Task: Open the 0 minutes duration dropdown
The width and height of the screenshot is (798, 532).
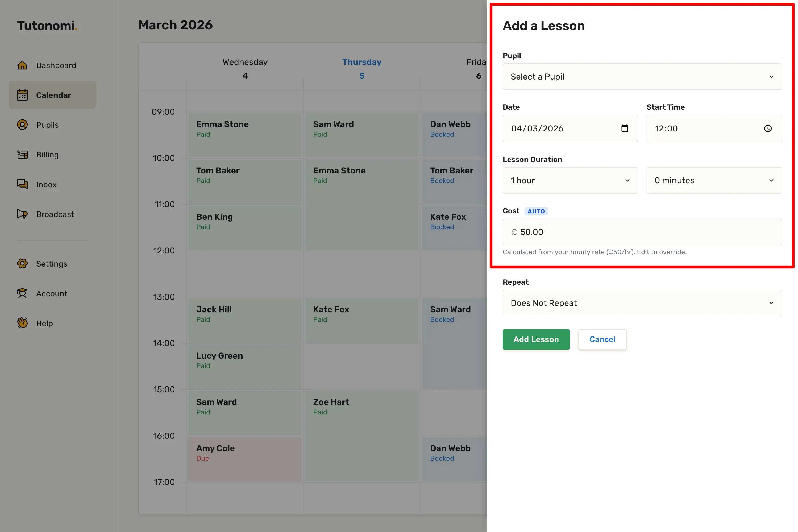Action: tap(714, 181)
